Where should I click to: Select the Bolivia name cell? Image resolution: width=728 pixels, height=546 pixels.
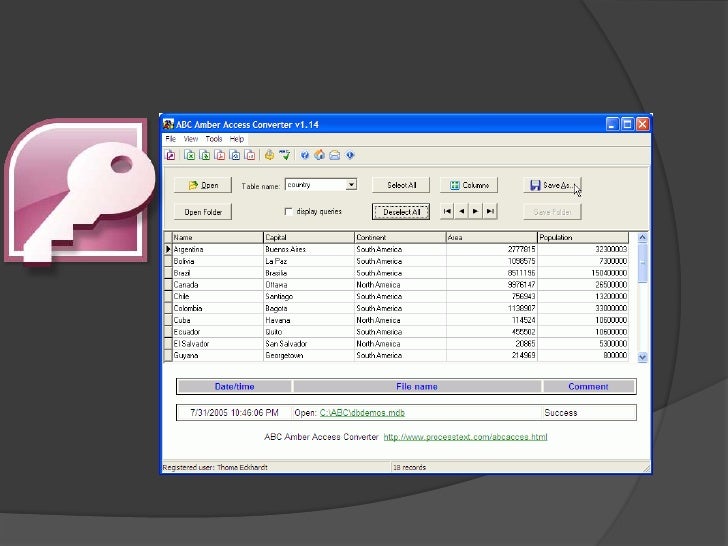pyautogui.click(x=218, y=261)
